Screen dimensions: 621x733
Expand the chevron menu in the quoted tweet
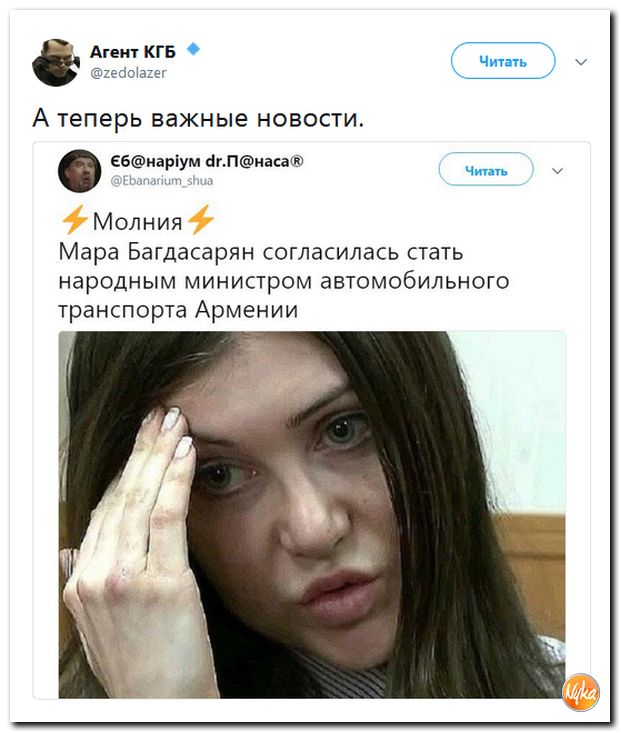tap(557, 171)
